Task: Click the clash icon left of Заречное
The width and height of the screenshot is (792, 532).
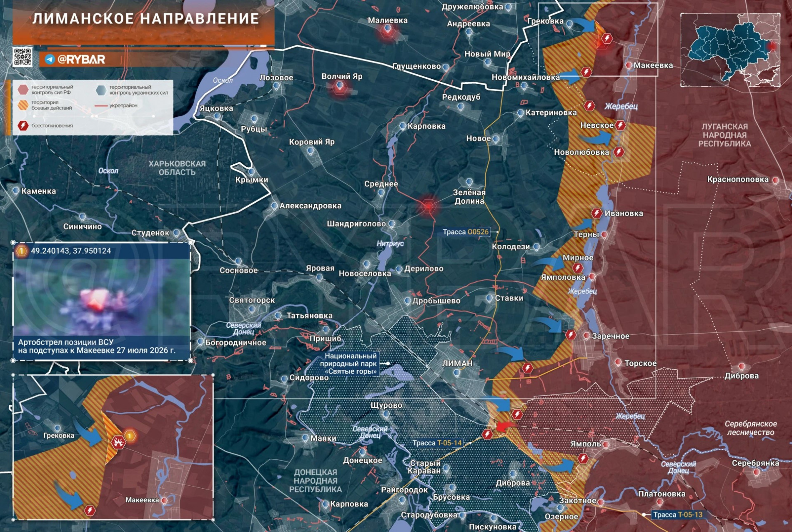Action: click(571, 335)
